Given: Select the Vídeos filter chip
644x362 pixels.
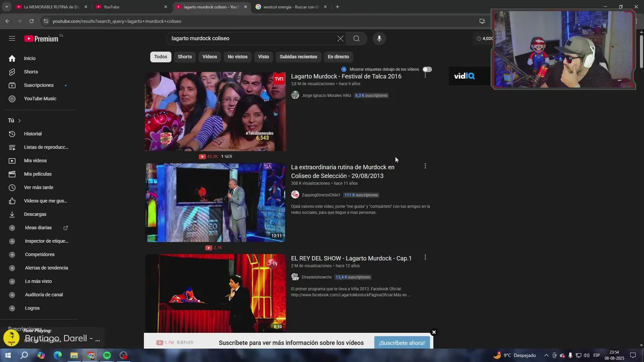Looking at the screenshot, I should point(210,57).
